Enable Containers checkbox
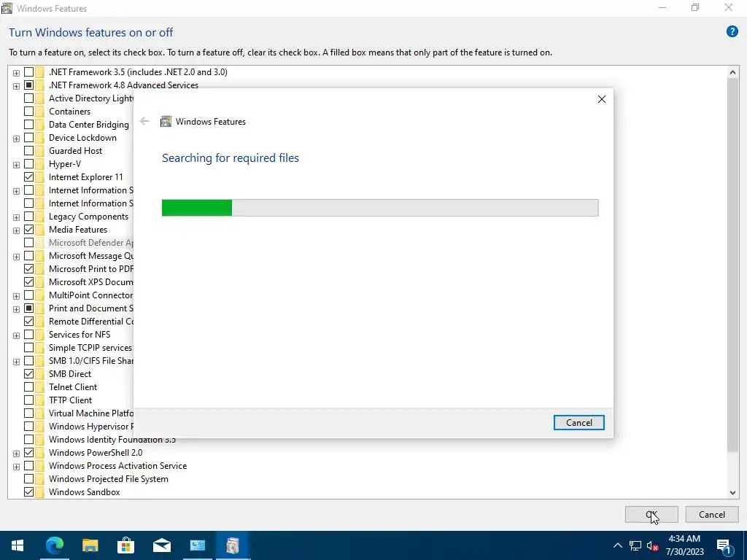Image resolution: width=747 pixels, height=560 pixels. [29, 112]
